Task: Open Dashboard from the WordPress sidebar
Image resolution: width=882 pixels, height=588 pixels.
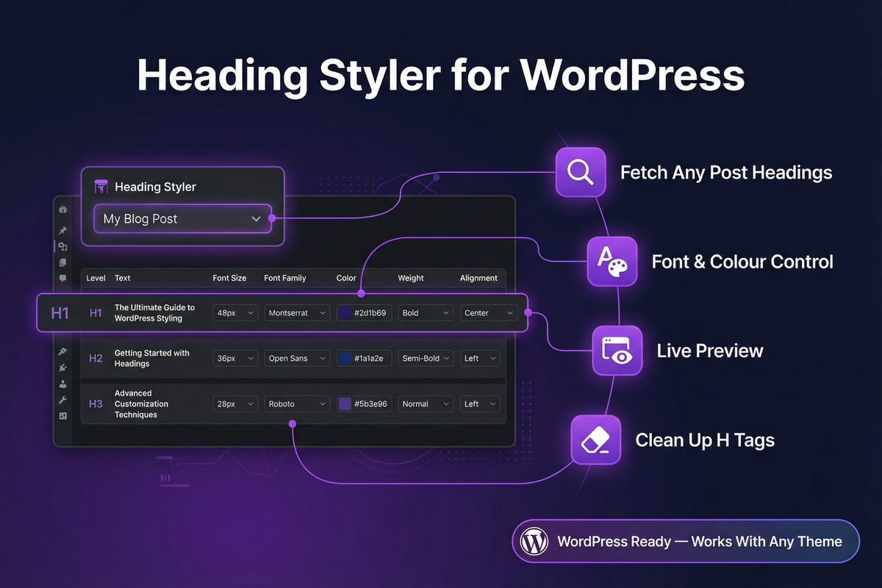Action: pyautogui.click(x=63, y=210)
